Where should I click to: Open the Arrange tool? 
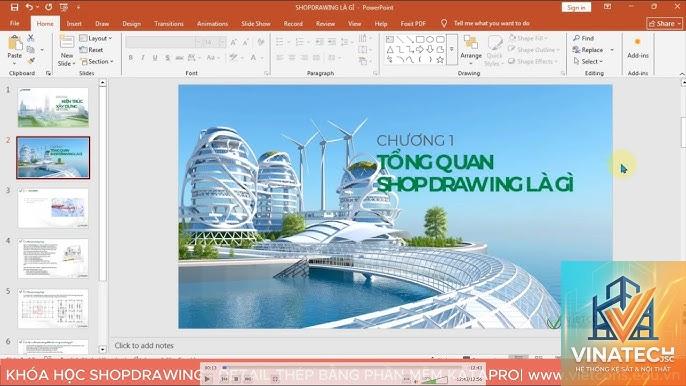[x=471, y=47]
